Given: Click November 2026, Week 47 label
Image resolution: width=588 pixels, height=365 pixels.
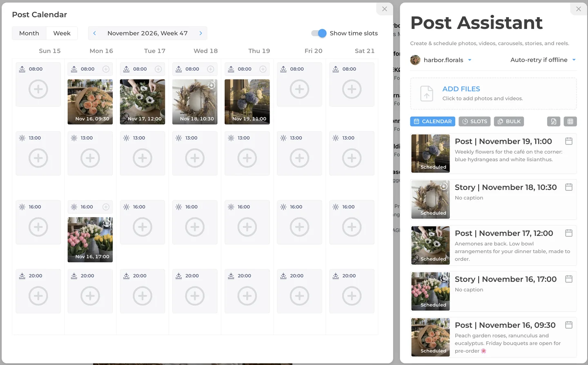Looking at the screenshot, I should 147,33.
